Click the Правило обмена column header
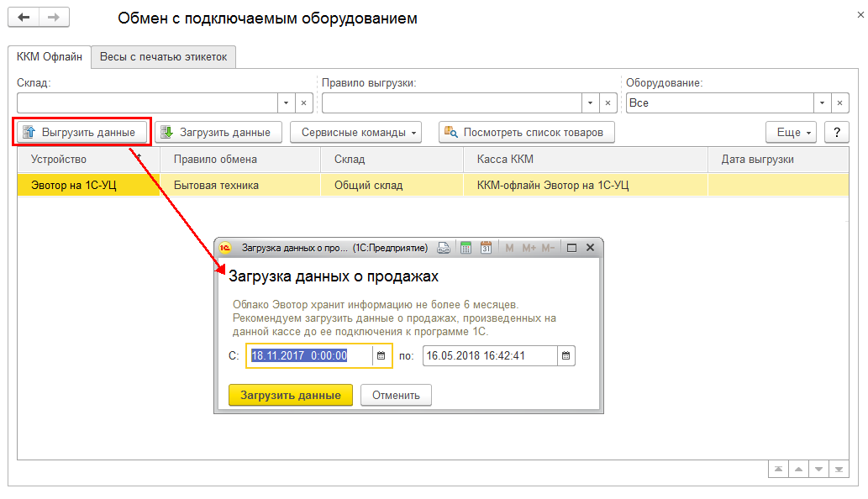 pyautogui.click(x=240, y=160)
